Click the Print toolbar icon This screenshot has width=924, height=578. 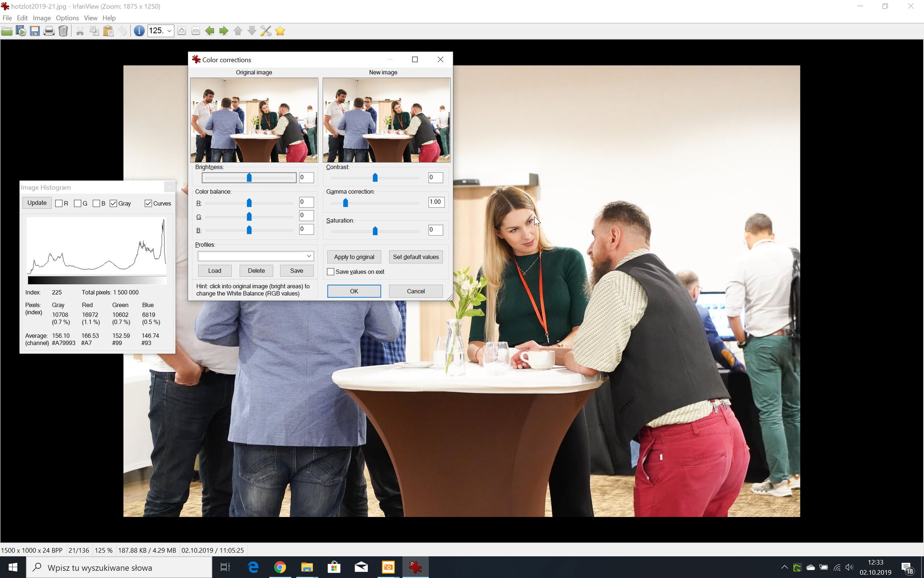coord(49,31)
